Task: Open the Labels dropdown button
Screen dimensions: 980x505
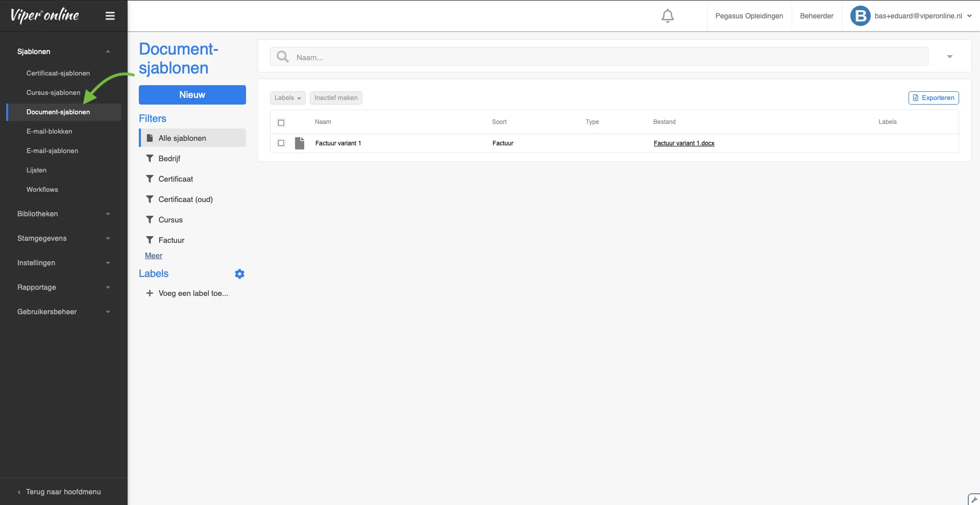Action: click(287, 98)
